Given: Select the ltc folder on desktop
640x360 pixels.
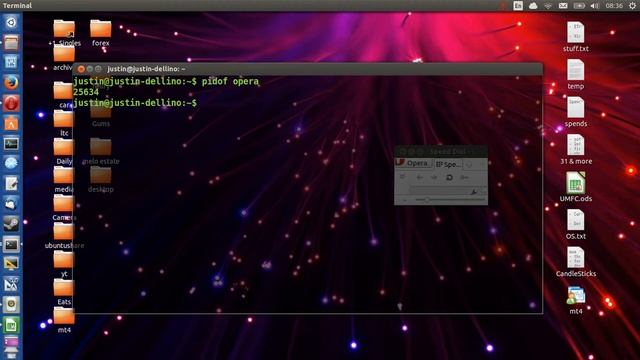Looking at the screenshot, I should pos(64,123).
